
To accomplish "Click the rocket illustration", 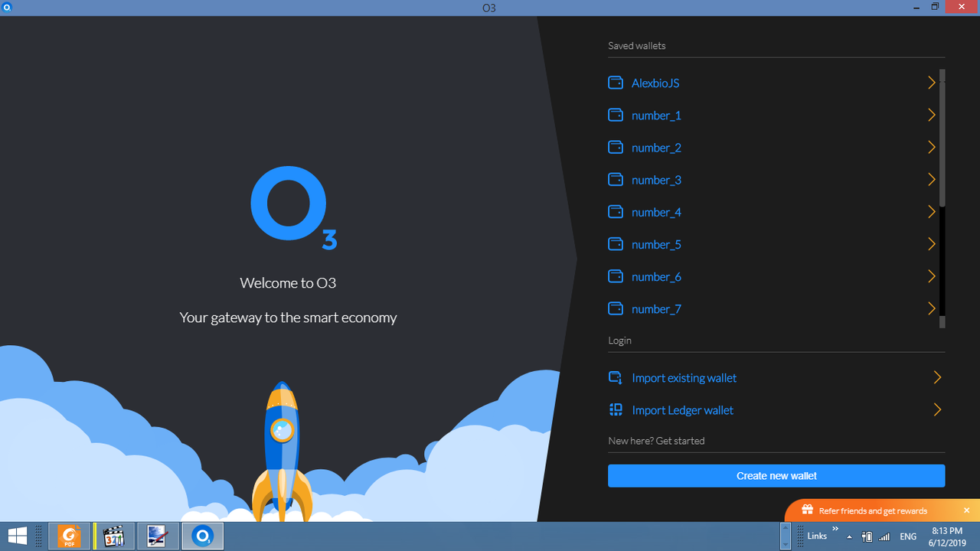I will (x=282, y=452).
